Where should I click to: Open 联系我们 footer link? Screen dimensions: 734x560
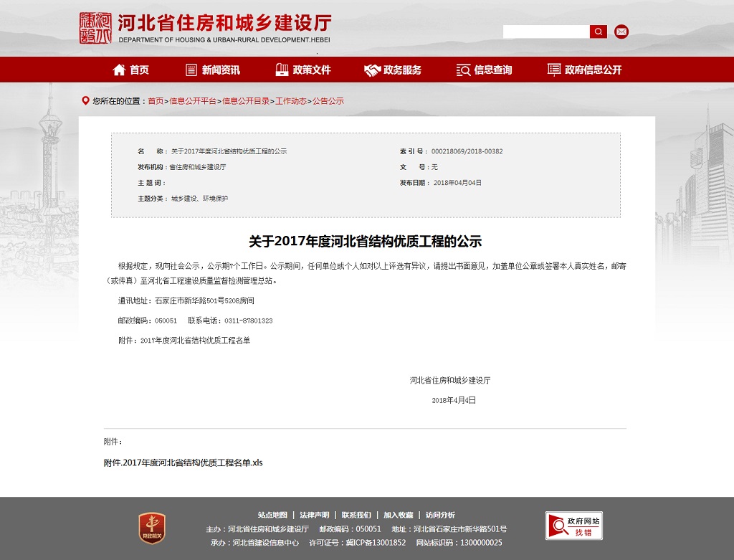pos(356,515)
